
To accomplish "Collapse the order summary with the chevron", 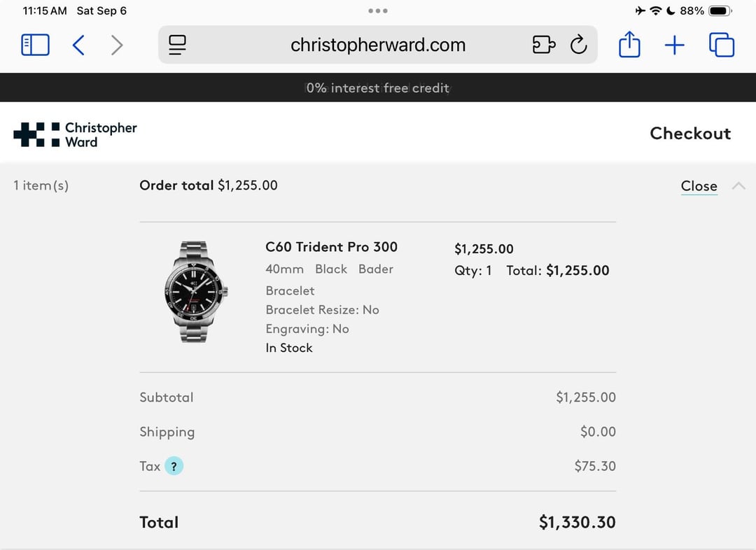I will coord(738,185).
